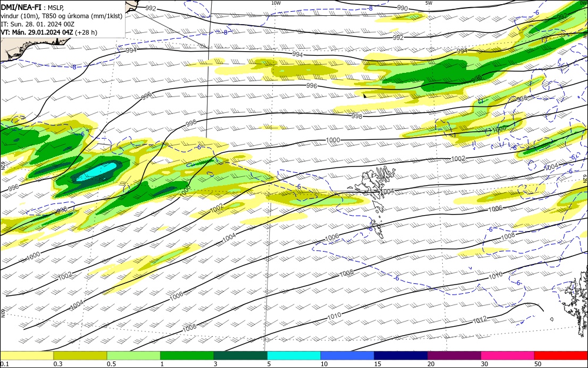This screenshot has height=368, width=588.
Task: Click the olive 0.3–0.5 legend swatch
Action: [x=80, y=356]
